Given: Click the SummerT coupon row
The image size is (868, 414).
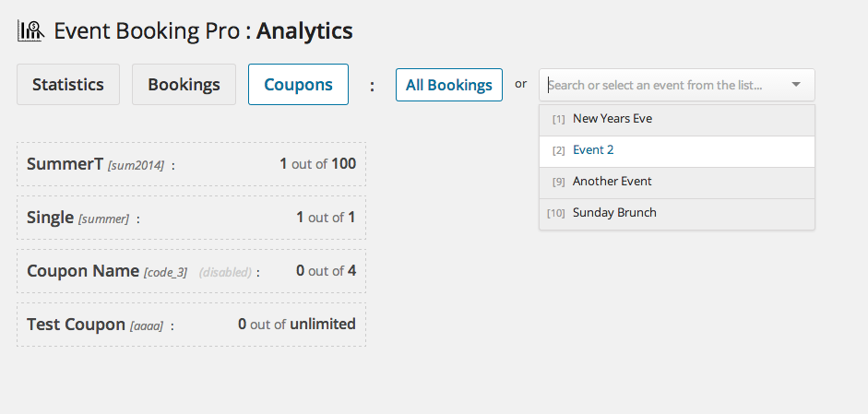Looking at the screenshot, I should 191,164.
